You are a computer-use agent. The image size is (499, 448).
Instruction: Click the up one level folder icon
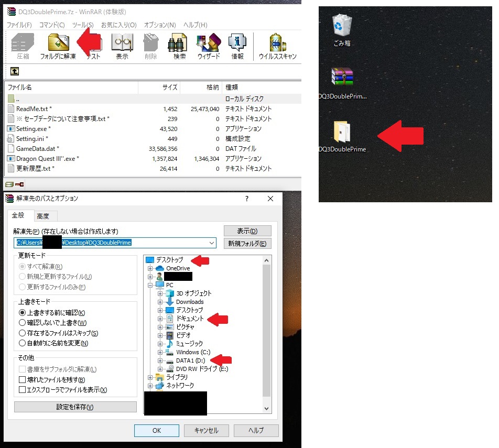tap(15, 71)
